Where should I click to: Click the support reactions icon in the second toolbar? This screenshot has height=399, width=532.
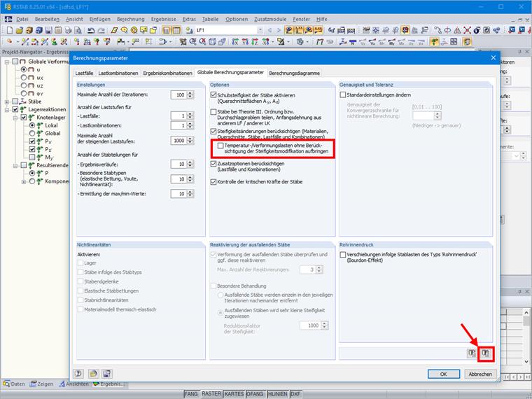[x=434, y=42]
